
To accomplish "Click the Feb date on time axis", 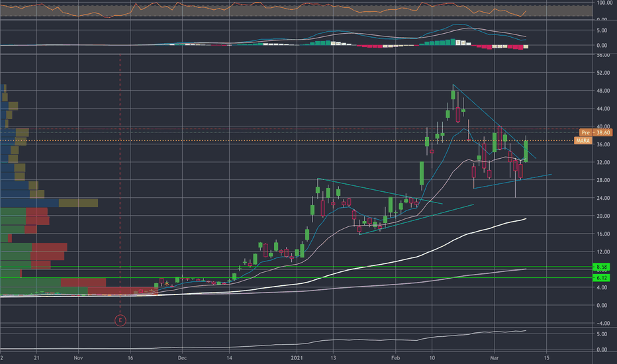I will 395,357.
